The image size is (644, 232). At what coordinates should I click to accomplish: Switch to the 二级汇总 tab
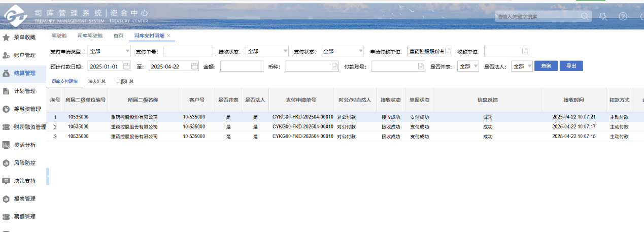pos(125,81)
